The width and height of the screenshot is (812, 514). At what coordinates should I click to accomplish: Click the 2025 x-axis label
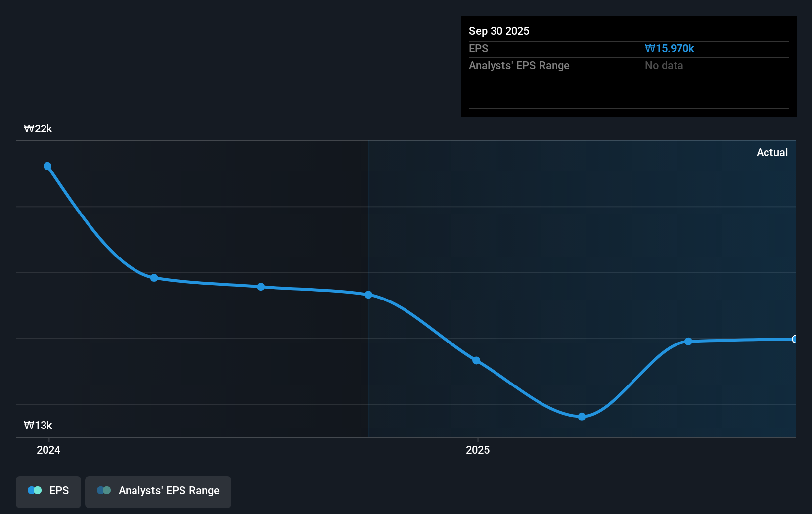478,450
